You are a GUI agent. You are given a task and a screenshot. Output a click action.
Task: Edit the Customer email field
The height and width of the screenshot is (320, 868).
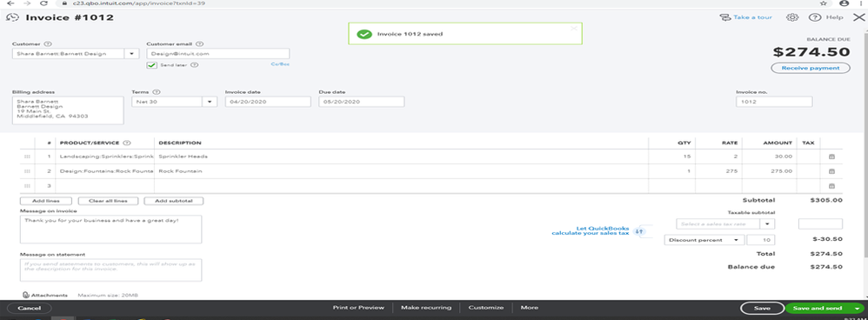point(217,54)
